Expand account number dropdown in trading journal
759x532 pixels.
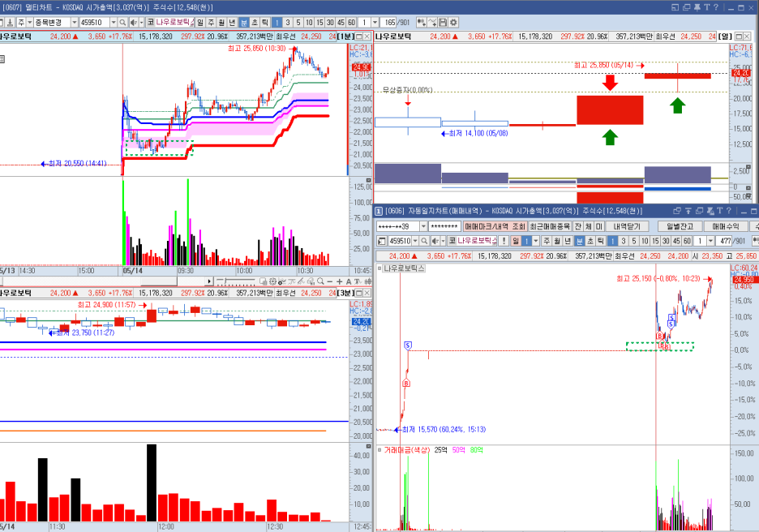(x=423, y=226)
